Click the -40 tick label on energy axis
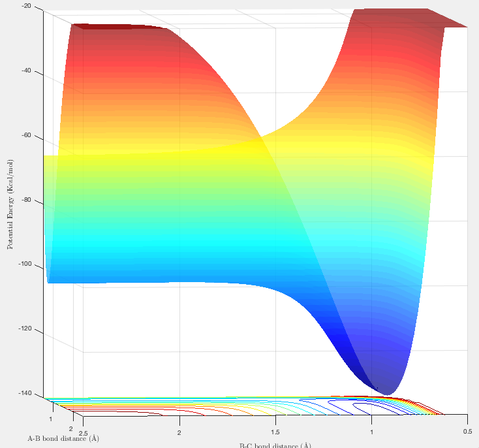Viewport: 479px width, 448px height. tap(26, 71)
